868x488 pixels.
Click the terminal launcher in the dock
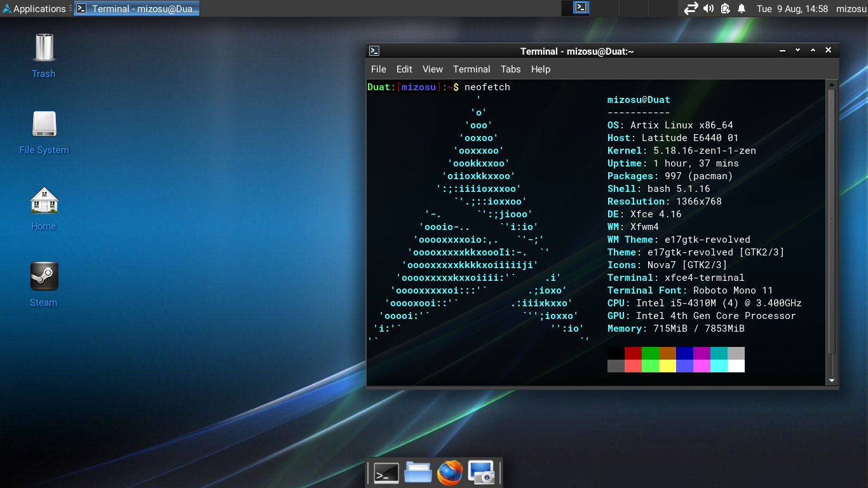tap(386, 473)
